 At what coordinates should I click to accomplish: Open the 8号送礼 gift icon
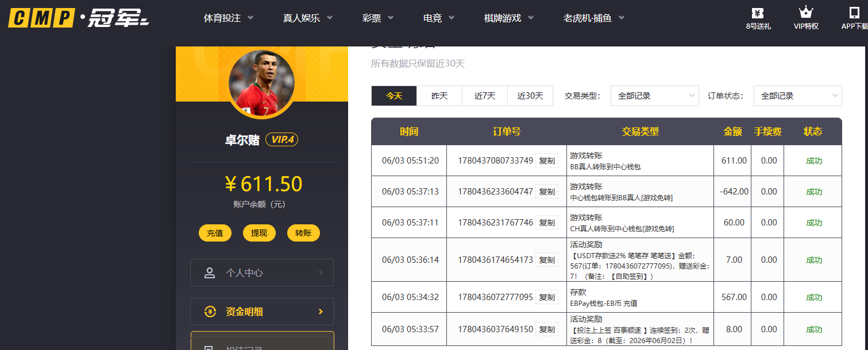pyautogui.click(x=758, y=13)
